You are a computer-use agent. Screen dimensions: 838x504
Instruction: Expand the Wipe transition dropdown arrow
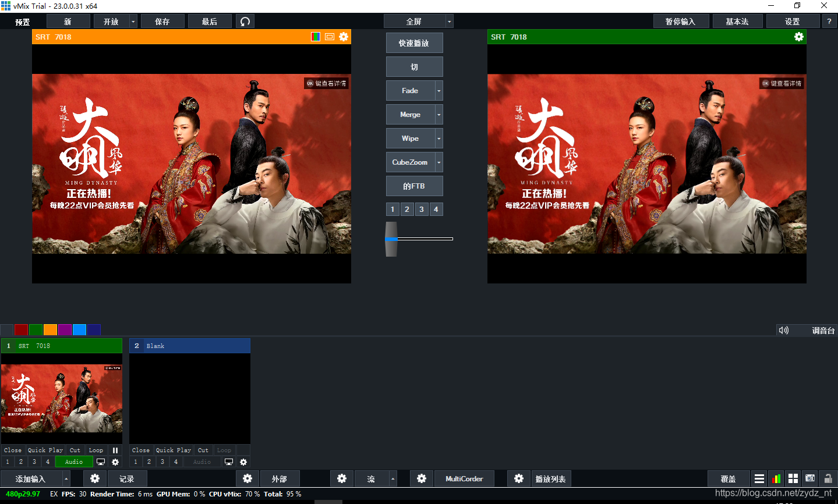[x=439, y=139]
